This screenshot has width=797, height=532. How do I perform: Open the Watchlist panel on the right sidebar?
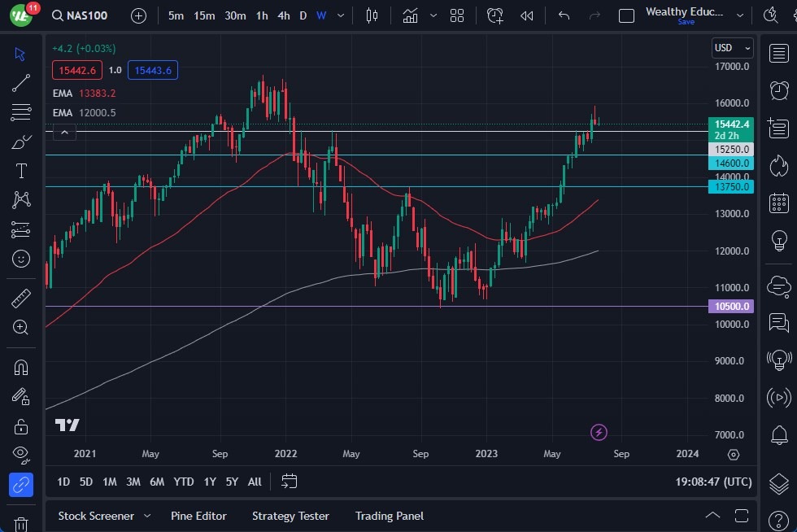coord(778,54)
